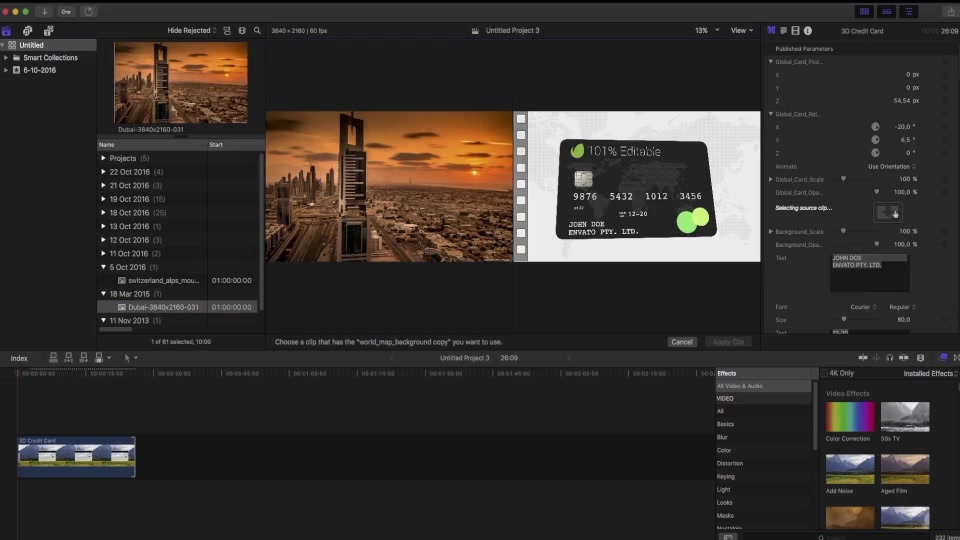Open the Use Orientation animate dropdown
Viewport: 960px width, 540px height.
891,167
